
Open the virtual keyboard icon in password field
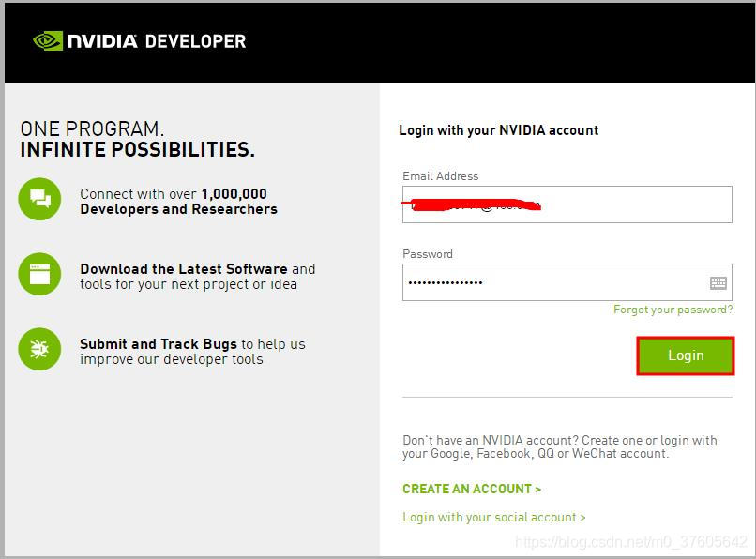(x=718, y=282)
